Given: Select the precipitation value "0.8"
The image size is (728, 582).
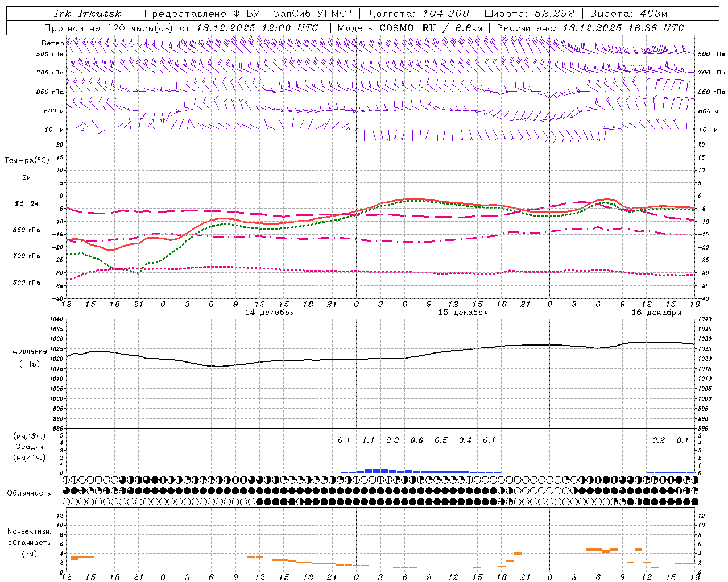Looking at the screenshot, I should [x=392, y=440].
